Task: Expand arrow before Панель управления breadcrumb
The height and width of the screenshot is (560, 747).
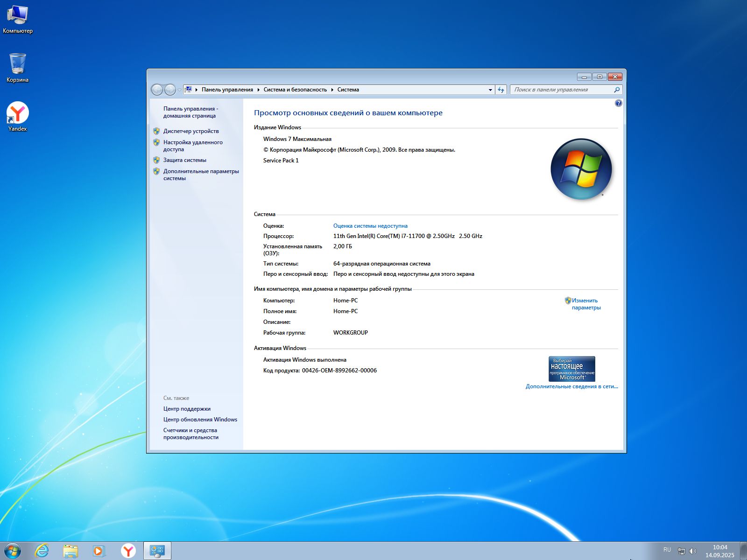Action: [x=197, y=90]
